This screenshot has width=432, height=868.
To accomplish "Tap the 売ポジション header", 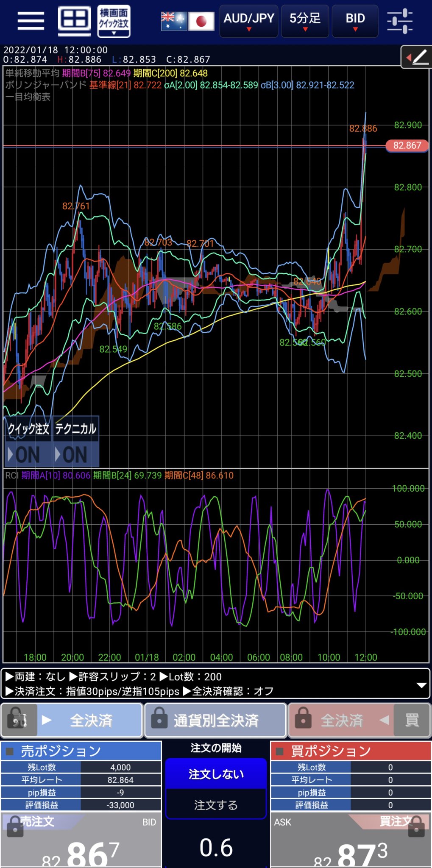I will 81,751.
